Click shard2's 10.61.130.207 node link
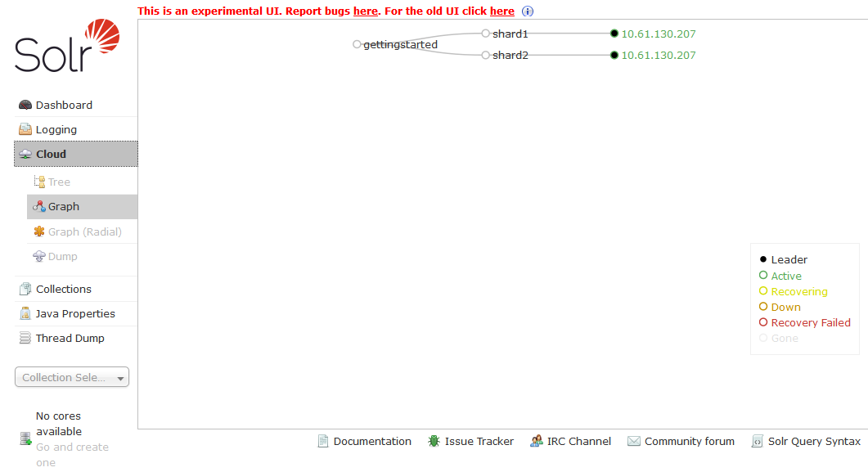Screen dimensions: 868x472 tap(659, 56)
